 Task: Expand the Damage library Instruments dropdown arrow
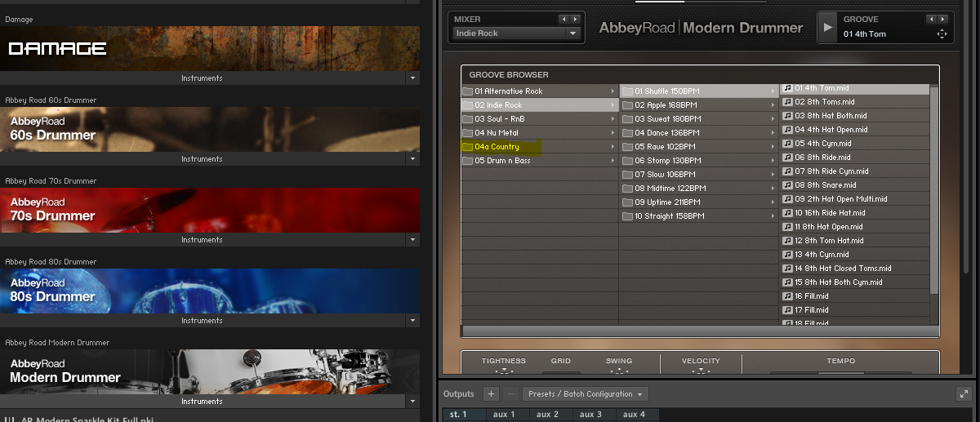(x=412, y=78)
